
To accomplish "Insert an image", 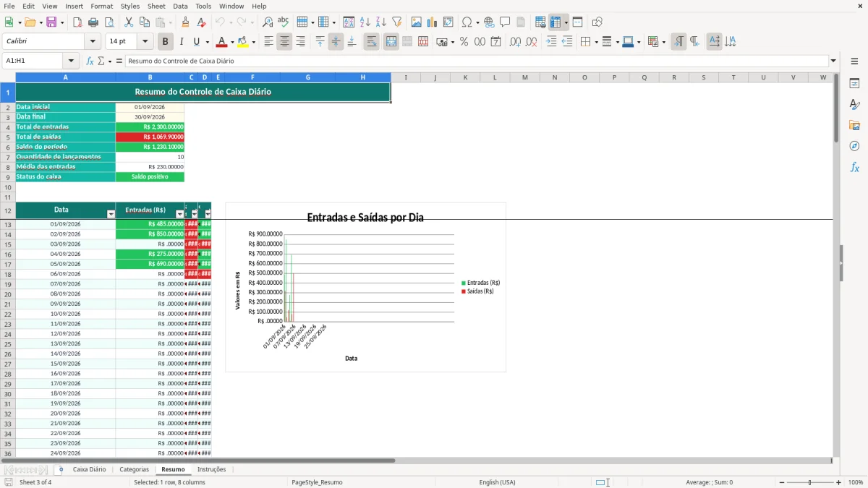I will click(417, 22).
